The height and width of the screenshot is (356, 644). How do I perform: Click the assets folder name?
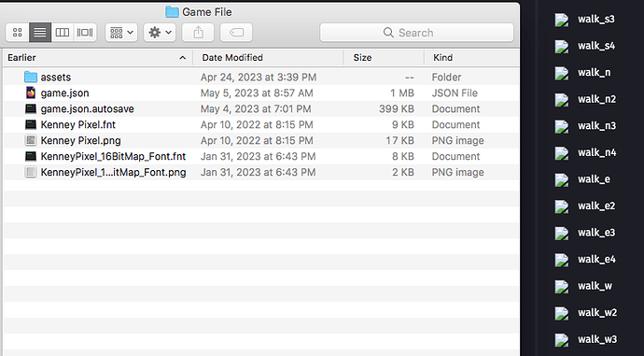pyautogui.click(x=56, y=78)
